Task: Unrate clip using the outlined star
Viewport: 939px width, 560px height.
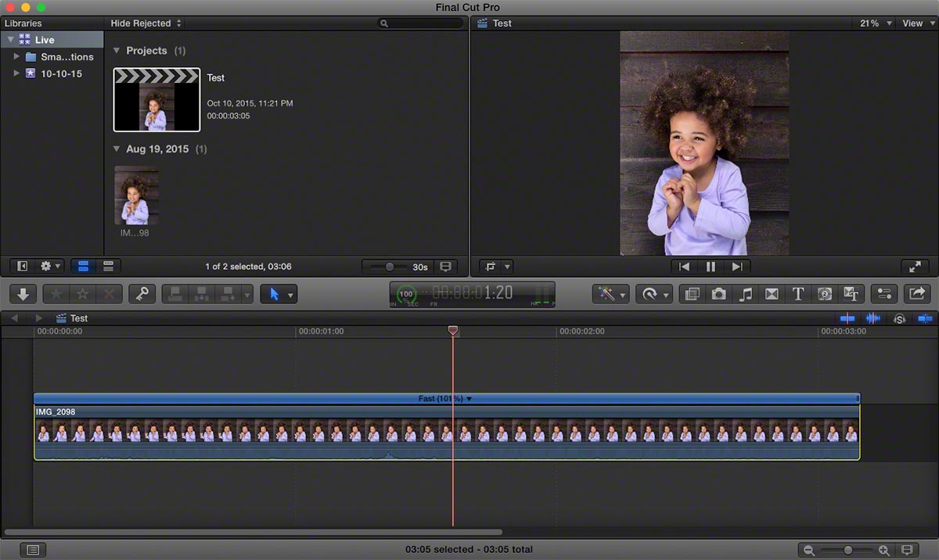Action: [x=82, y=294]
